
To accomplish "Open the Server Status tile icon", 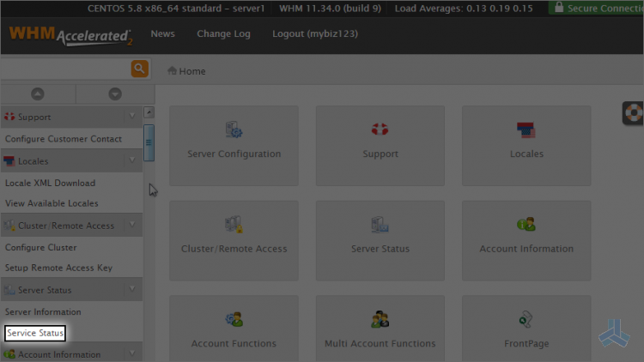I will 380,225.
